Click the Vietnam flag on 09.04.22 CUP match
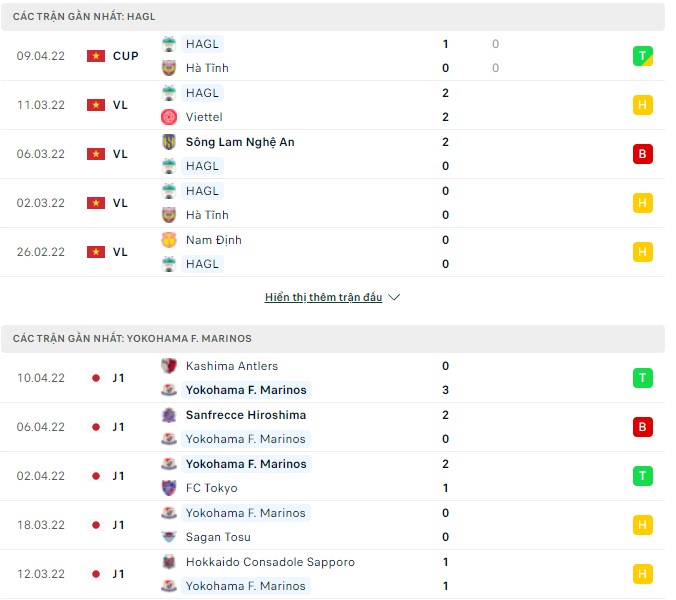Viewport: 676px width, 600px height. click(x=96, y=56)
